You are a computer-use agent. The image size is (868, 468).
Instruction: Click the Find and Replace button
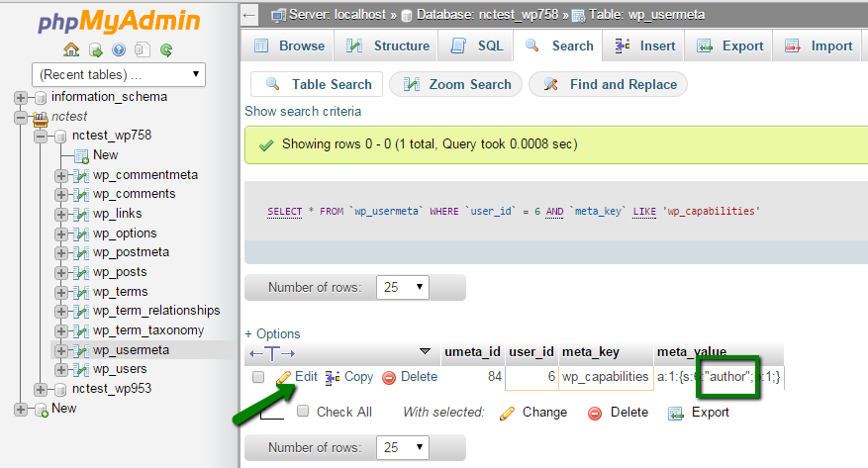pos(610,84)
